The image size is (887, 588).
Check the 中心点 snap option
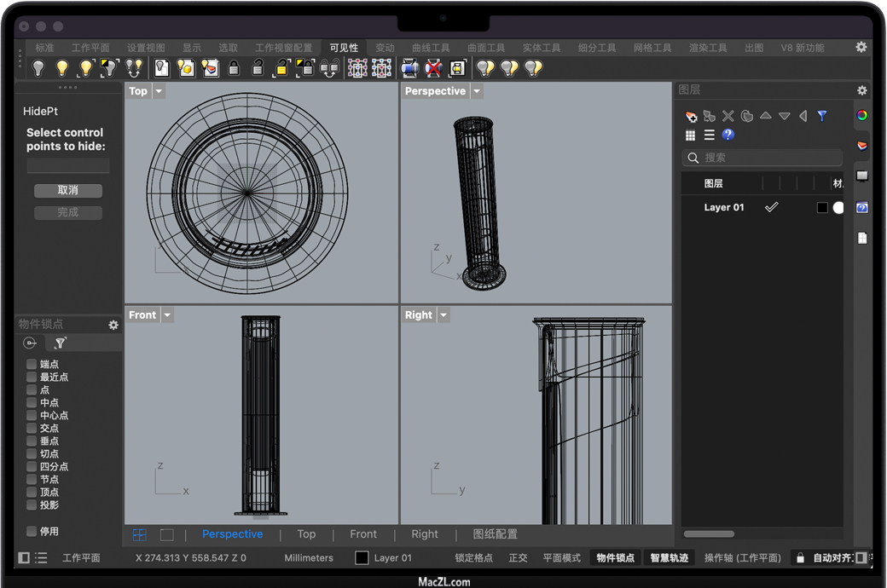tap(32, 415)
